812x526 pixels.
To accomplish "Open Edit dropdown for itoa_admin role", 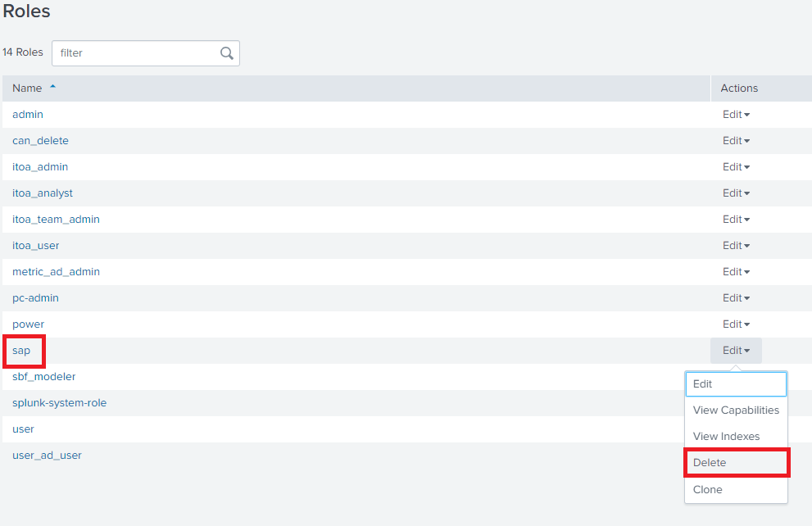I will pos(736,167).
